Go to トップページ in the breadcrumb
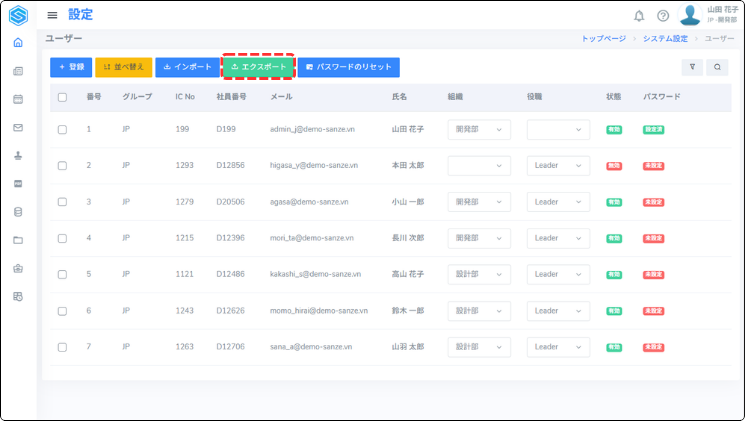The height and width of the screenshot is (421, 745). (603, 38)
